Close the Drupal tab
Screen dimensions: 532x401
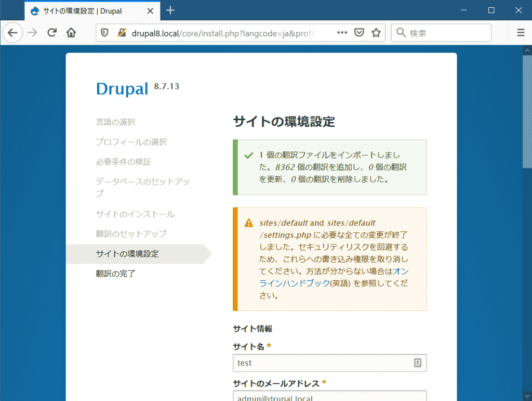tap(150, 11)
